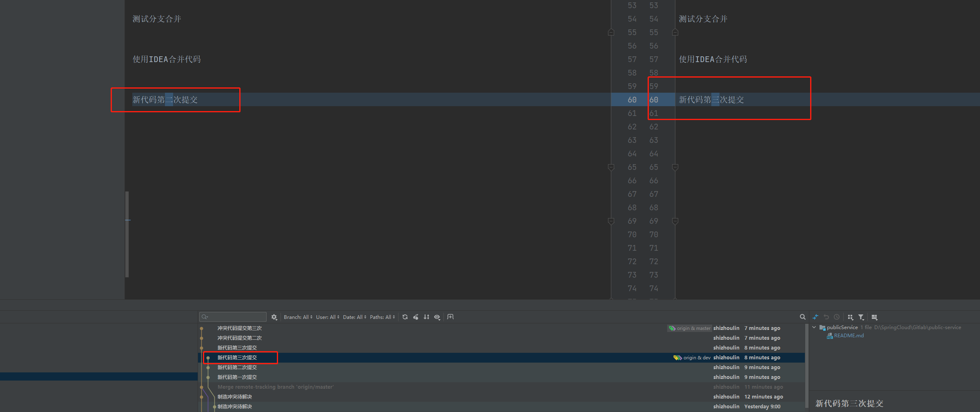The width and height of the screenshot is (980, 412).
Task: Click the fold marker at line 55 right gutter
Action: (x=675, y=32)
